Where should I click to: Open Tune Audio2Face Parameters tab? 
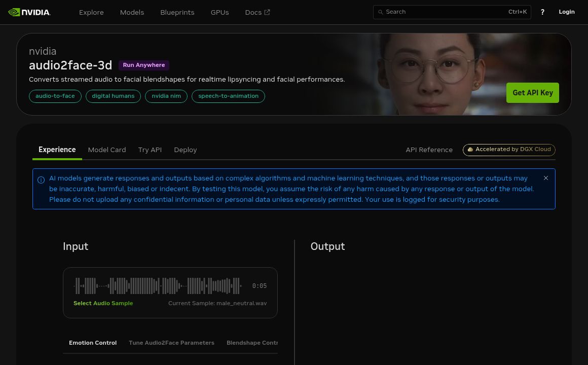(171, 343)
